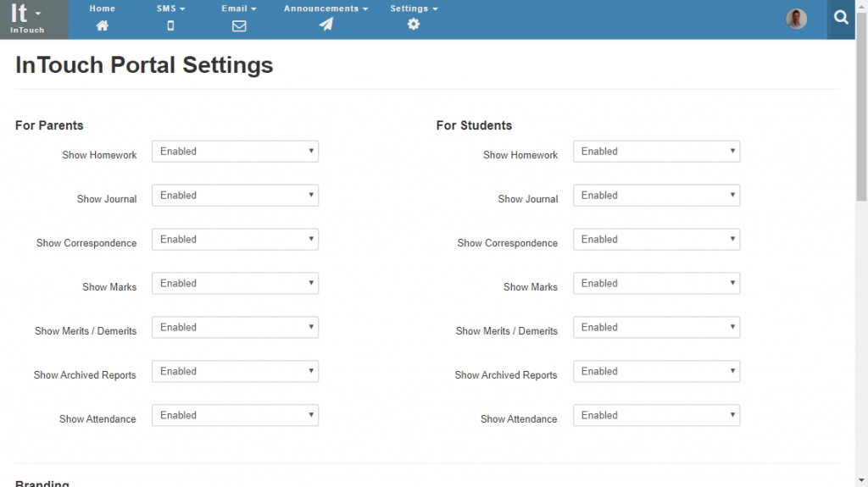Open parents Show Marks dropdown

(236, 284)
